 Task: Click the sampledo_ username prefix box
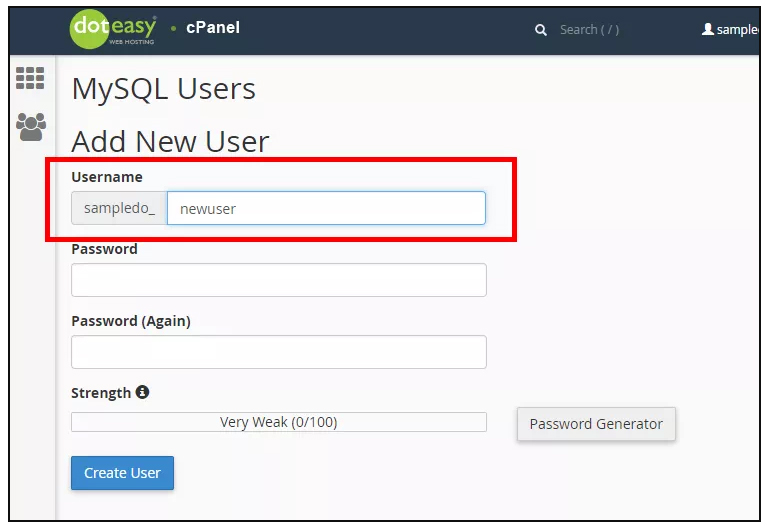click(119, 208)
